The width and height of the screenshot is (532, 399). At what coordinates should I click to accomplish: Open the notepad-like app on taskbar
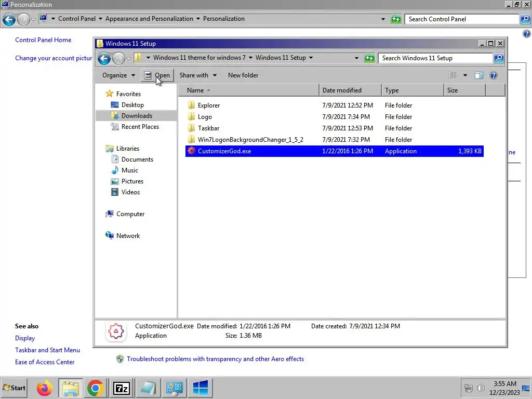coord(148,388)
